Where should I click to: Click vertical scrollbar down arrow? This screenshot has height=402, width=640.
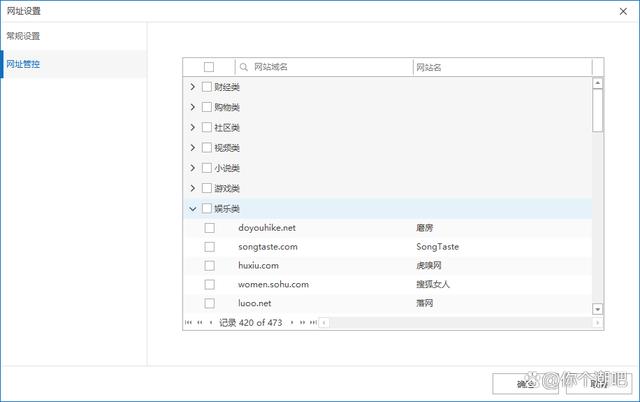pyautogui.click(x=598, y=309)
